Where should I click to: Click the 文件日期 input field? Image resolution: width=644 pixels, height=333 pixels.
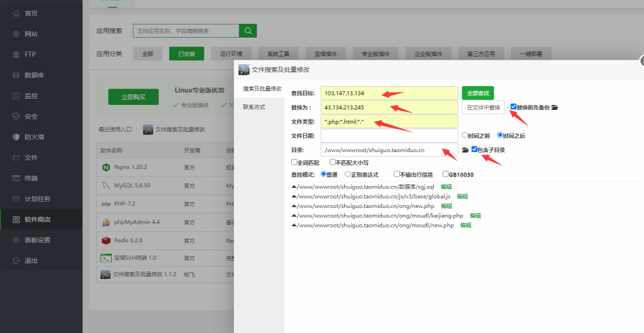(x=389, y=135)
